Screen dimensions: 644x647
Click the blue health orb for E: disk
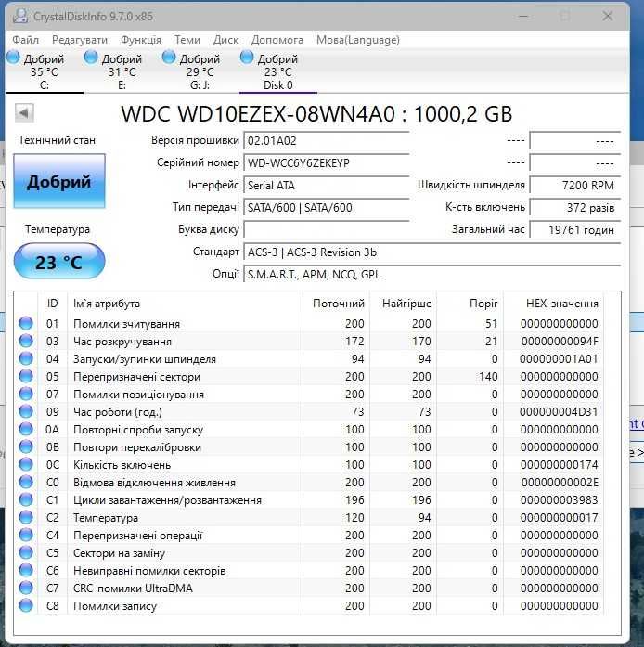tap(91, 57)
